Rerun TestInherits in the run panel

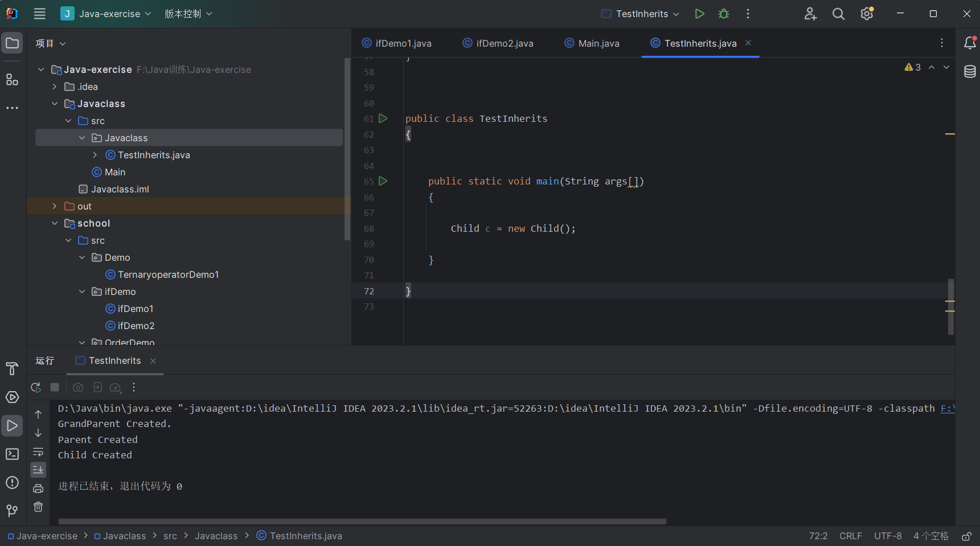coord(36,388)
